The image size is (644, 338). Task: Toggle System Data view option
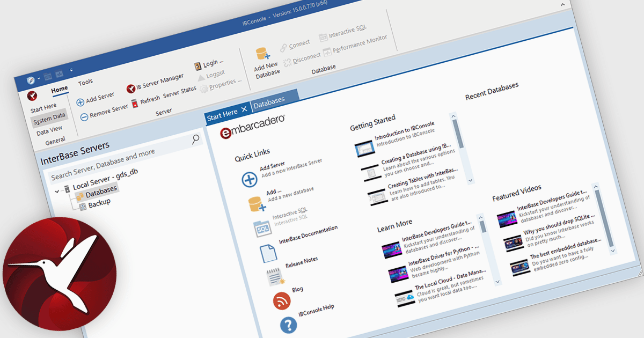coord(49,117)
